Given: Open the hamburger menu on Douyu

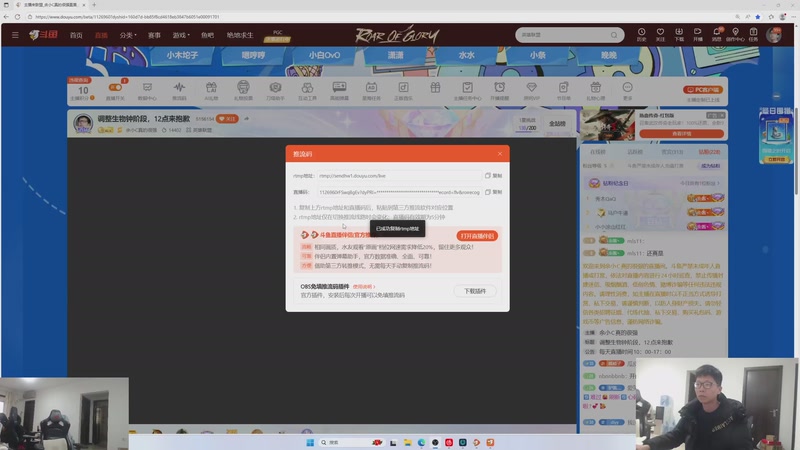Looking at the screenshot, I should pos(15,35).
